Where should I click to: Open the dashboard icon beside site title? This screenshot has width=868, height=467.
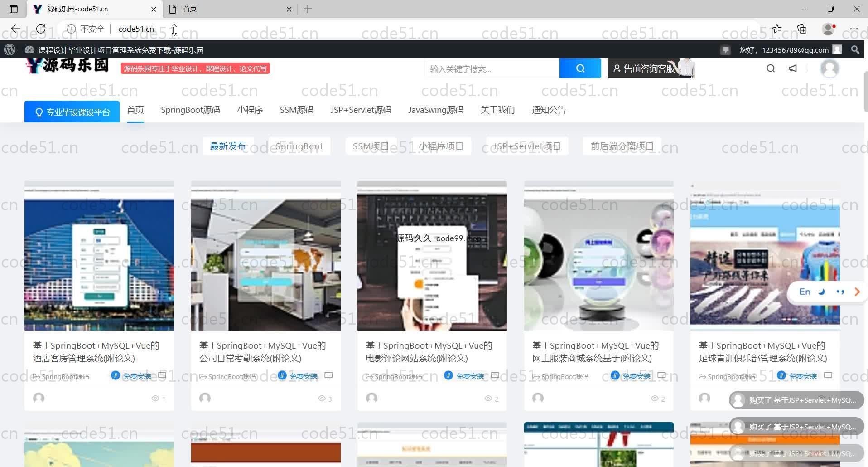(29, 50)
